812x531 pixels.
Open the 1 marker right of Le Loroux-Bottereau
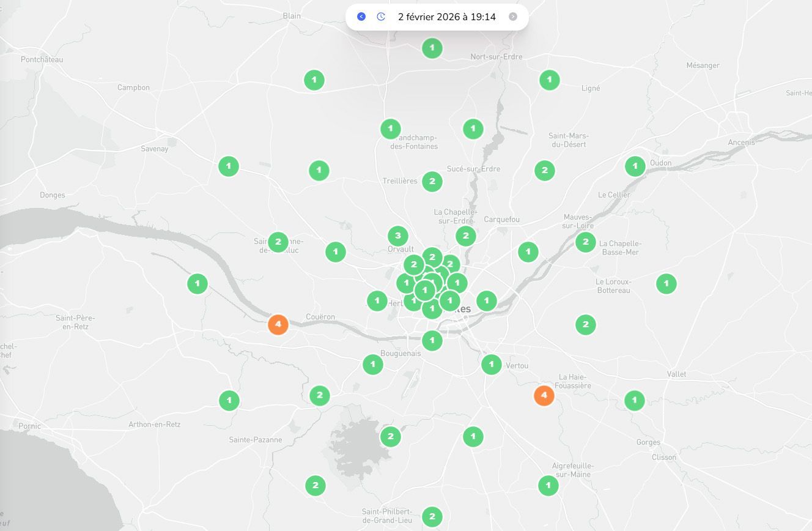click(666, 283)
